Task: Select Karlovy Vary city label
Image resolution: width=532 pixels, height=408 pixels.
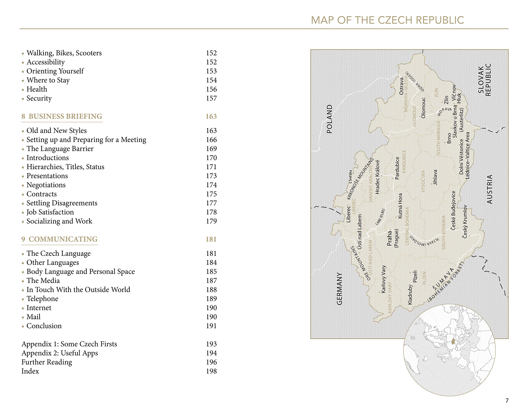Action: click(x=383, y=279)
